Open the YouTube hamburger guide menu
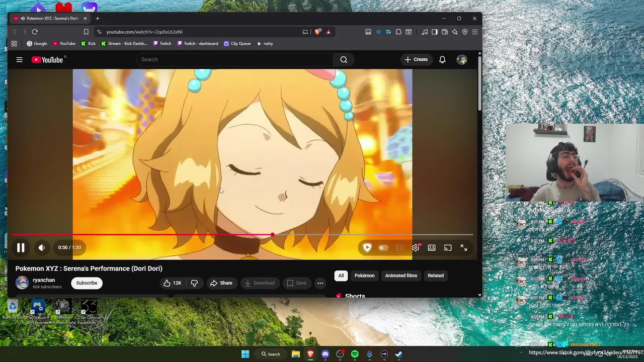The width and height of the screenshot is (644, 362). [19, 60]
